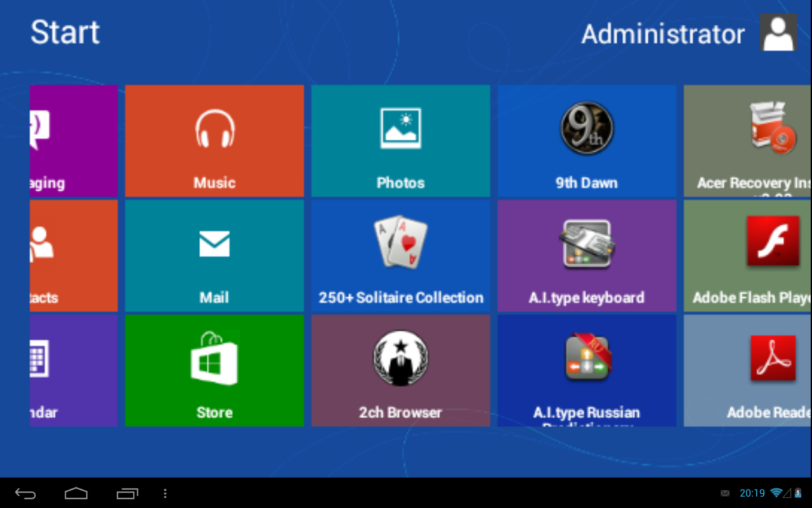This screenshot has width=812, height=508.
Task: Open the Store tile
Action: tap(214, 371)
